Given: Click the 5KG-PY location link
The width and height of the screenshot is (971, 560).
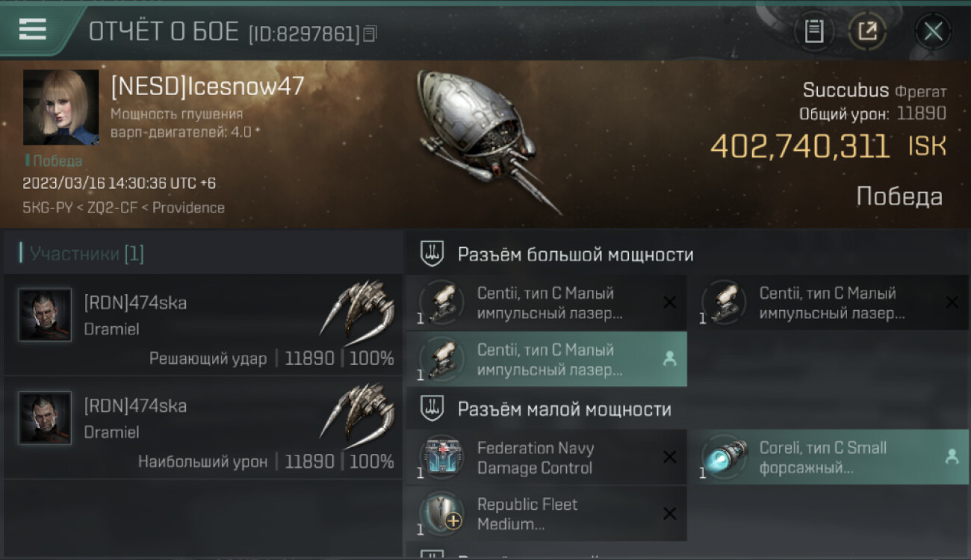Looking at the screenshot, I should (47, 208).
